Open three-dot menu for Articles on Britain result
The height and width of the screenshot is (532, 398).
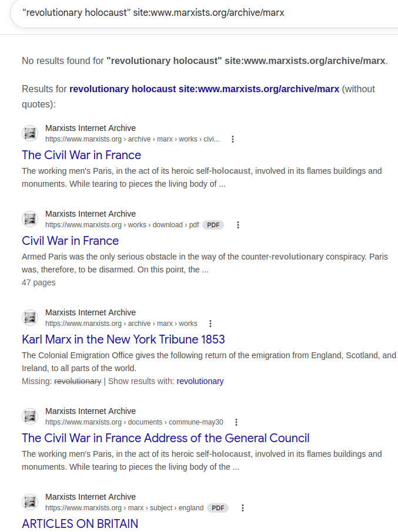(242, 509)
